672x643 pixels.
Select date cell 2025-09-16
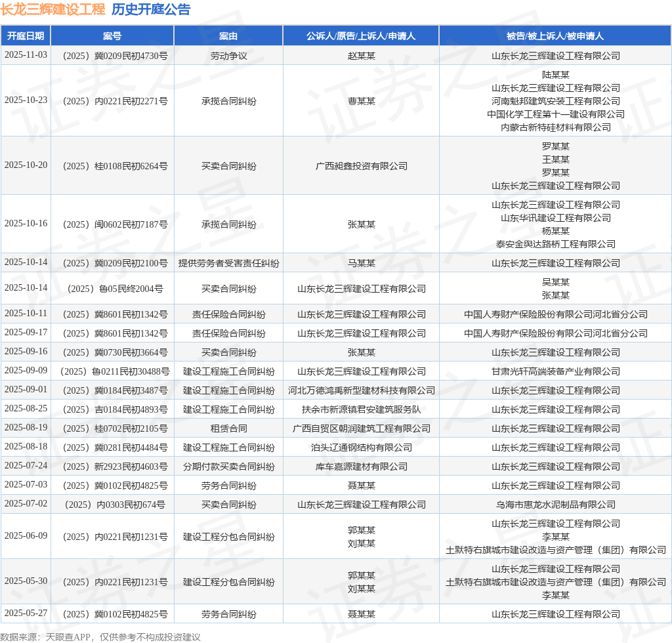coord(26,351)
